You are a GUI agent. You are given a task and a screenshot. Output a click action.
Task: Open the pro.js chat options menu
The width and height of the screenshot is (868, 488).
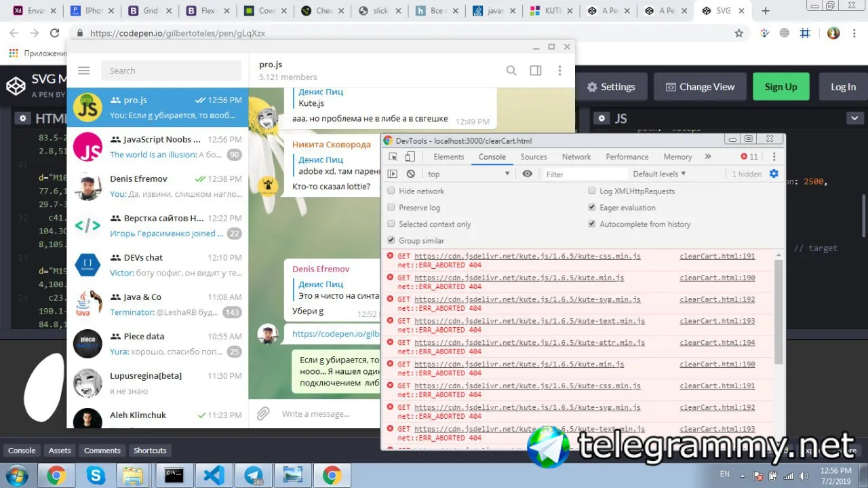(x=559, y=71)
